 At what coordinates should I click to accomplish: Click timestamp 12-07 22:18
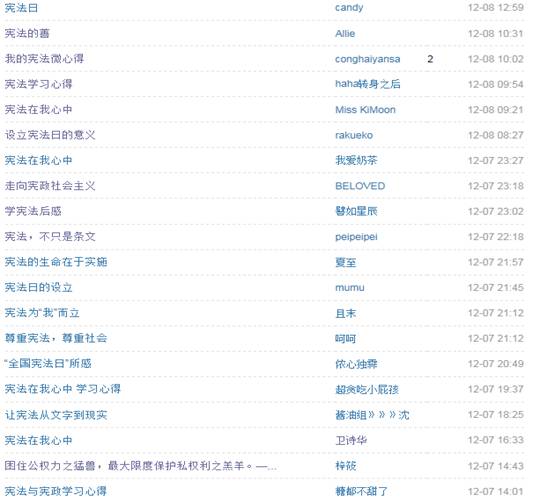pos(496,237)
